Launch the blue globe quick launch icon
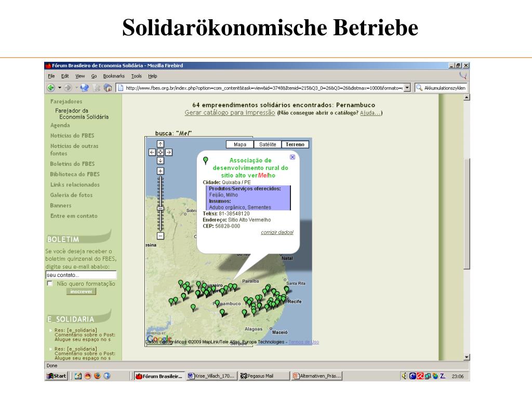This screenshot has width=532, height=399. (x=107, y=376)
